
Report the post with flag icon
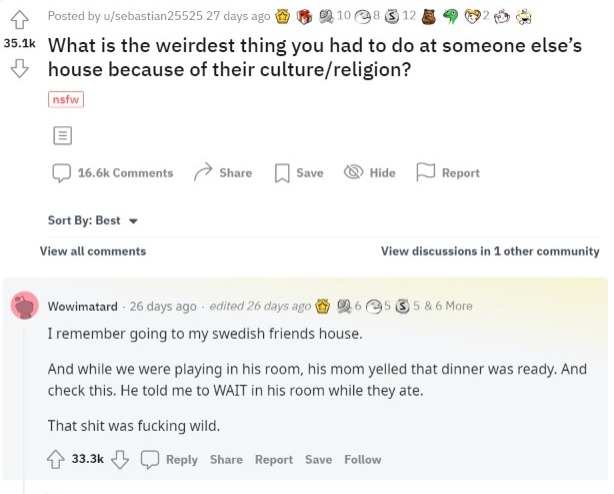450,173
